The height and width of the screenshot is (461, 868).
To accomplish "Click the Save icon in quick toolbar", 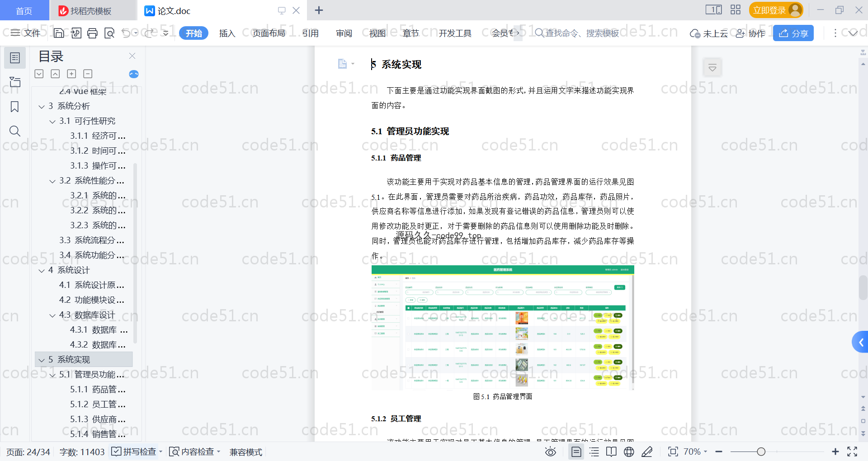I will pyautogui.click(x=59, y=33).
